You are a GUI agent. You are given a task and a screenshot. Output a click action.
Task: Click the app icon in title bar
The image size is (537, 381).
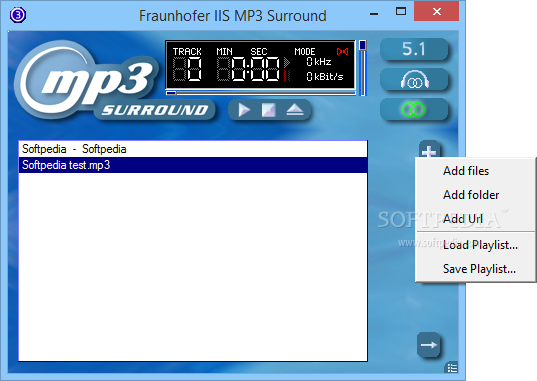tap(18, 15)
